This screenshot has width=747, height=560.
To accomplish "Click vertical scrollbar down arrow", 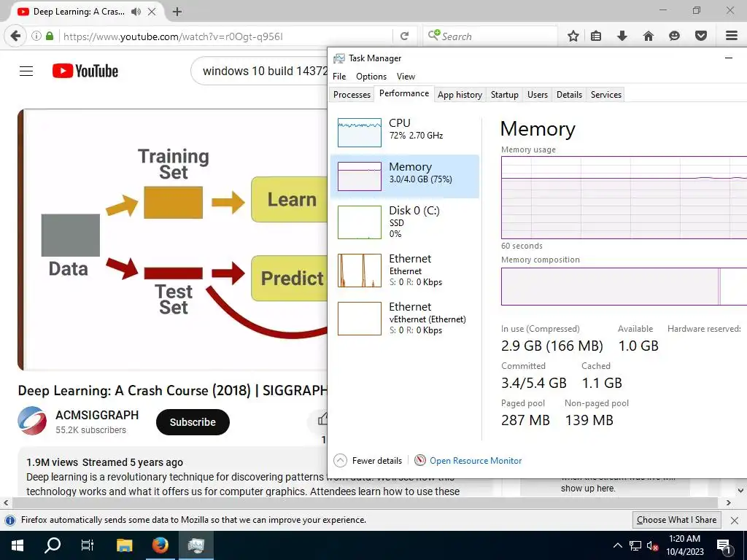I will [x=741, y=490].
